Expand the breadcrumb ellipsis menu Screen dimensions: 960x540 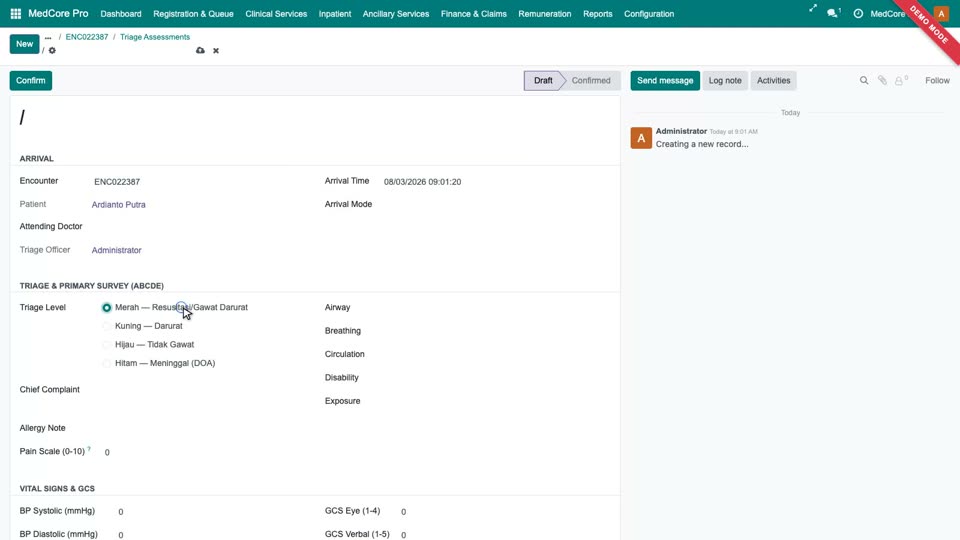[48, 37]
